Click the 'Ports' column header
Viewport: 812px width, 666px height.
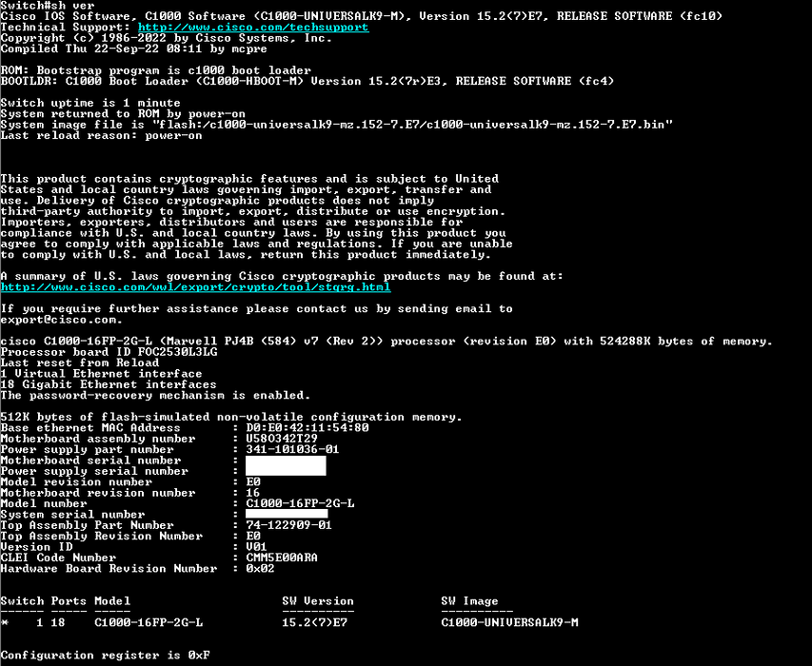(x=69, y=602)
